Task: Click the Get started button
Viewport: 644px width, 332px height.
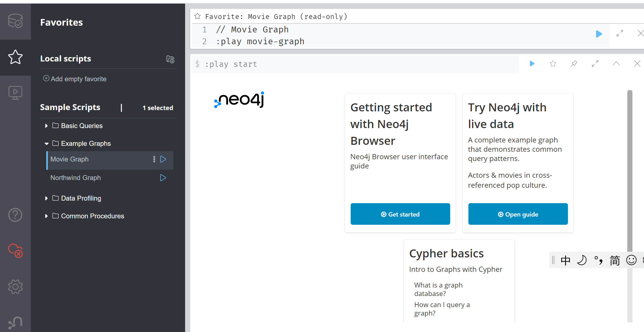Action: (400, 214)
